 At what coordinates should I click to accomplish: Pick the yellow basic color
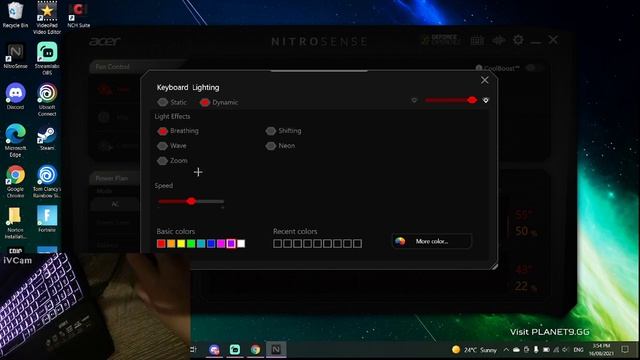point(181,244)
